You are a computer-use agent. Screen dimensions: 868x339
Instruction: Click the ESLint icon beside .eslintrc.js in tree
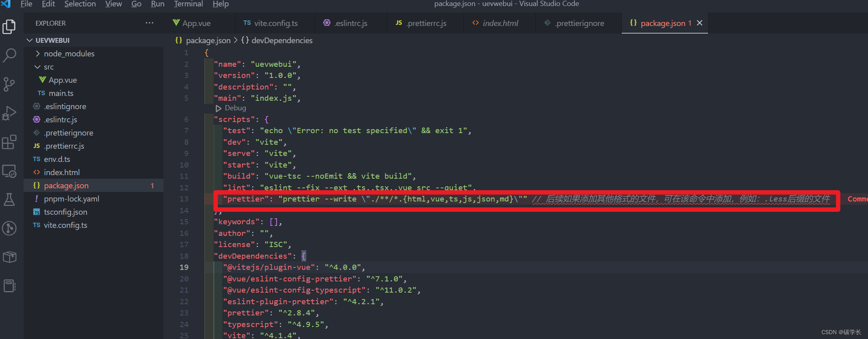click(x=37, y=120)
